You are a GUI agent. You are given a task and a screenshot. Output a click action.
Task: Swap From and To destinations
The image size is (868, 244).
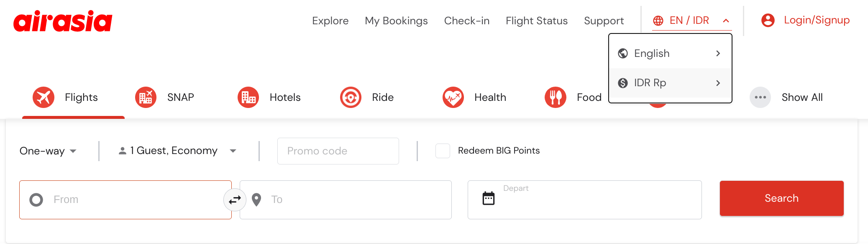click(x=235, y=200)
